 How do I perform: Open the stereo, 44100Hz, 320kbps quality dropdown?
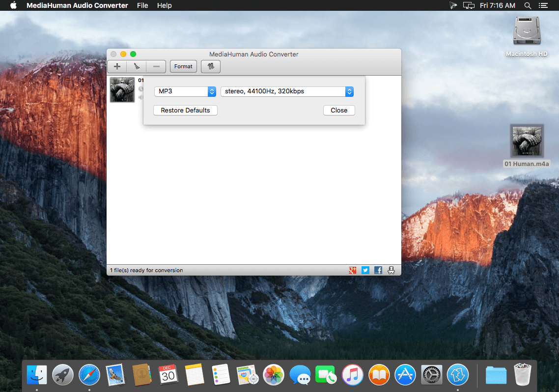pyautogui.click(x=287, y=91)
